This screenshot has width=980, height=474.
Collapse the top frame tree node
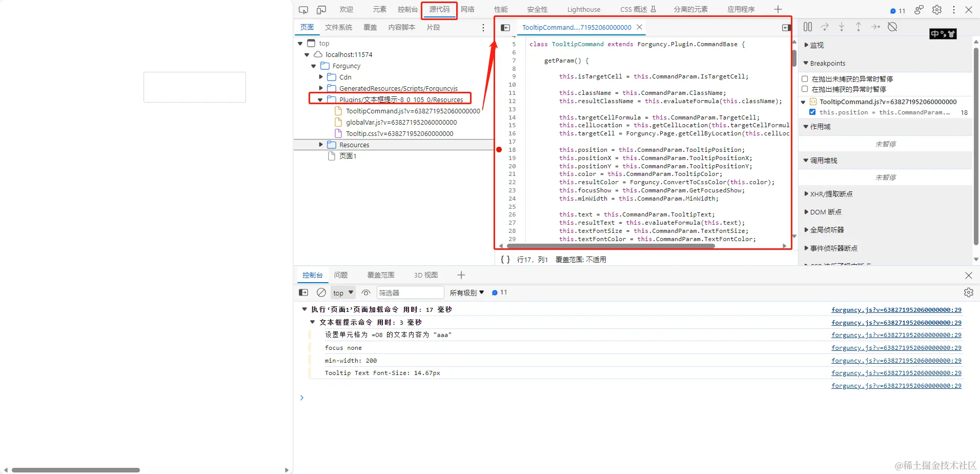[x=300, y=44]
